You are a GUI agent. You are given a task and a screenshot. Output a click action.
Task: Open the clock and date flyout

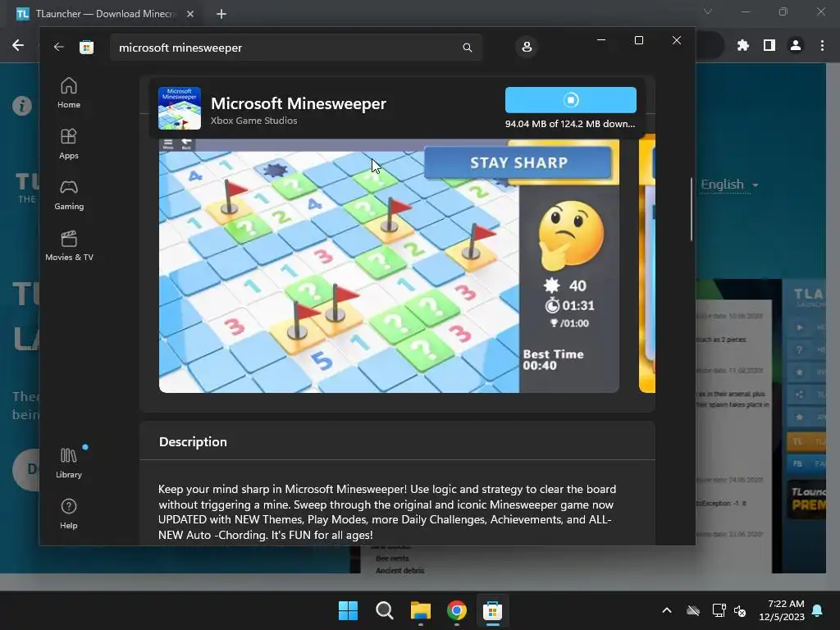pyautogui.click(x=782, y=610)
